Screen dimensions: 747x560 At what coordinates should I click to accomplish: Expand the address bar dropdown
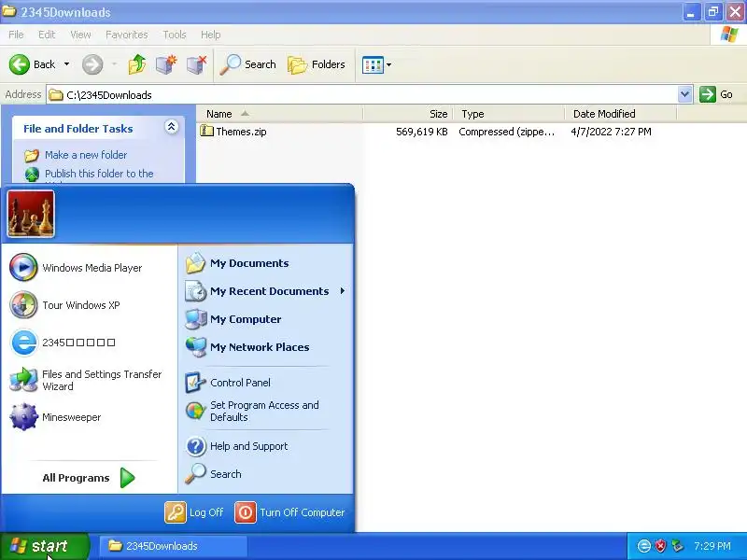pyautogui.click(x=684, y=94)
